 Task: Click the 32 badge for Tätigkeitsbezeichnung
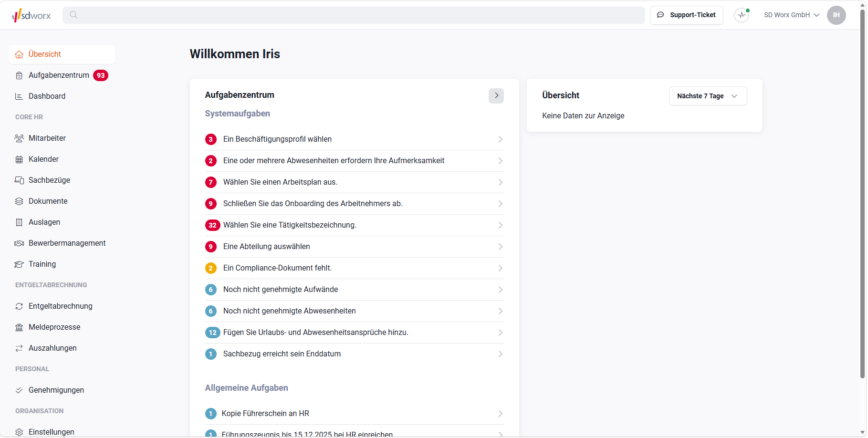(x=213, y=225)
